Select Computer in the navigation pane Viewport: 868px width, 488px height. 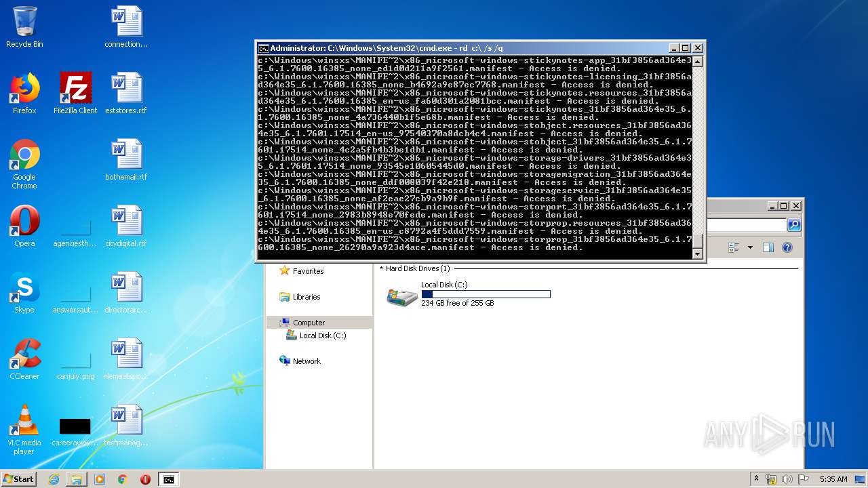point(309,323)
